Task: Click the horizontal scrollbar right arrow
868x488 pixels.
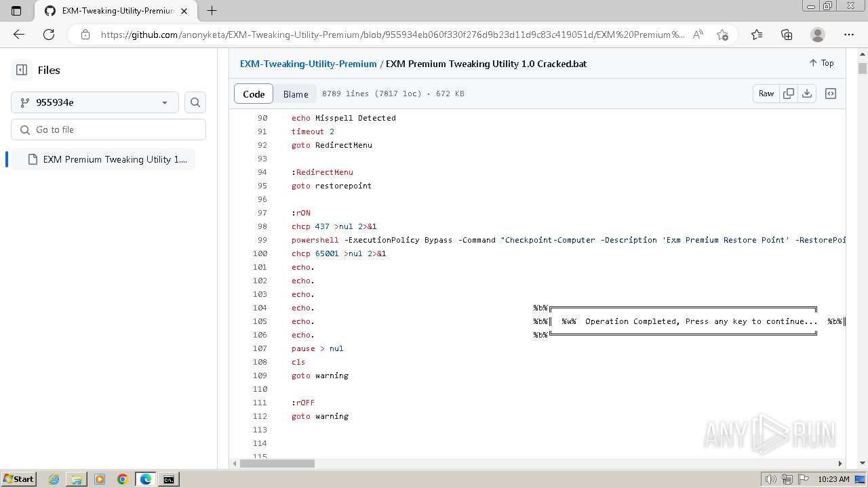Action: 840,464
